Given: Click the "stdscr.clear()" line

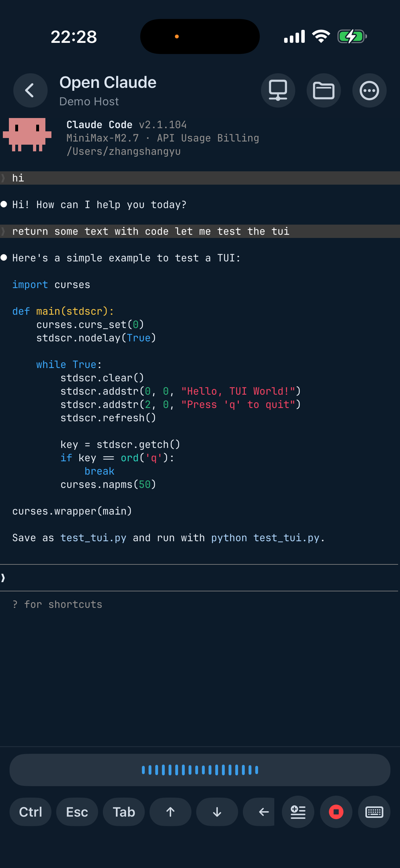Looking at the screenshot, I should pyautogui.click(x=102, y=378).
